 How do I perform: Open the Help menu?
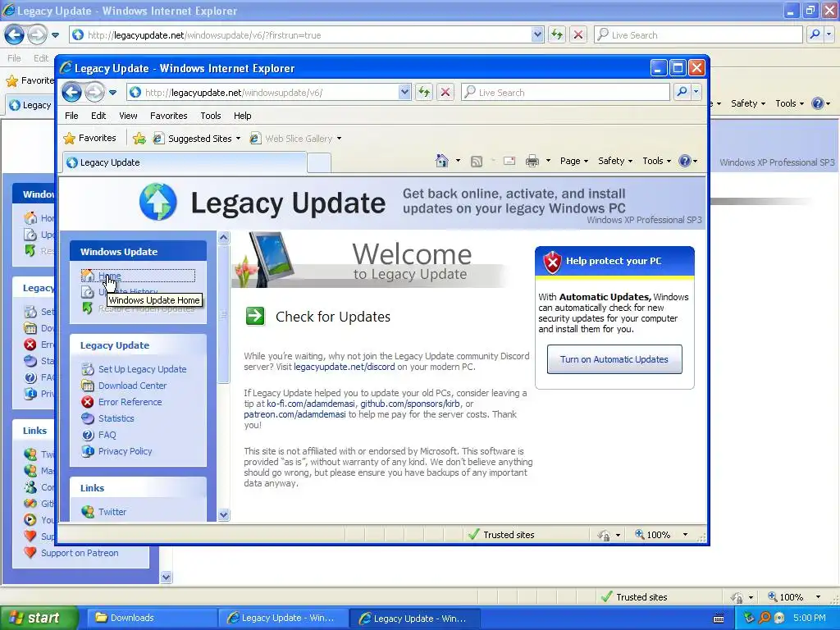pyautogui.click(x=242, y=116)
